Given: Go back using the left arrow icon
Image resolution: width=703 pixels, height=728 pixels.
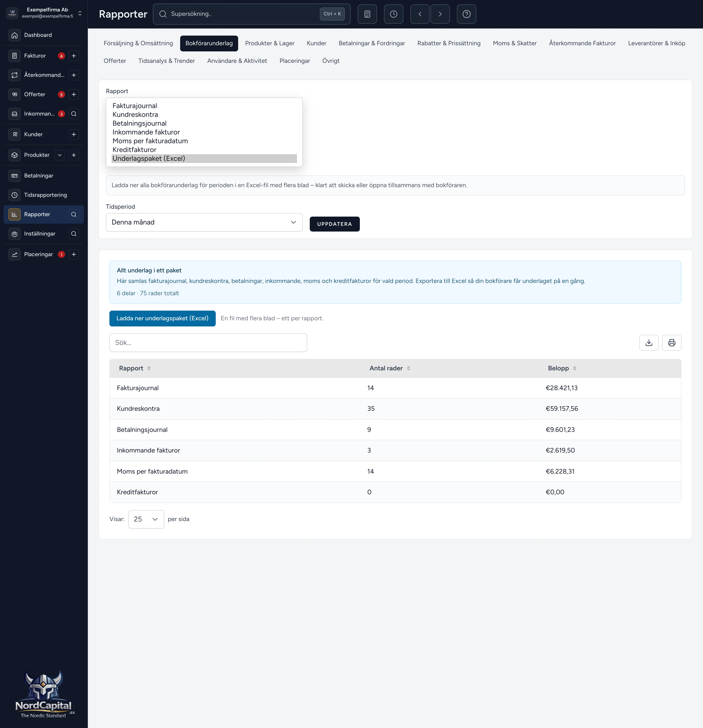Looking at the screenshot, I should tap(420, 14).
